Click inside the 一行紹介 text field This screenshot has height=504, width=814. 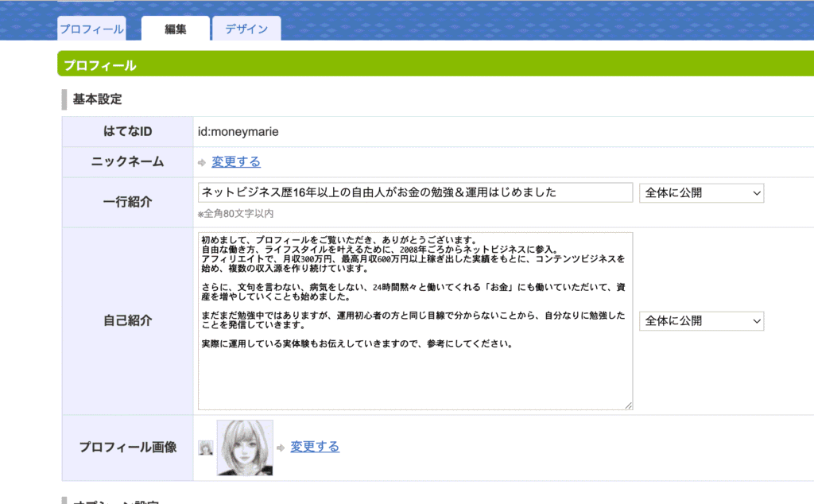[413, 192]
